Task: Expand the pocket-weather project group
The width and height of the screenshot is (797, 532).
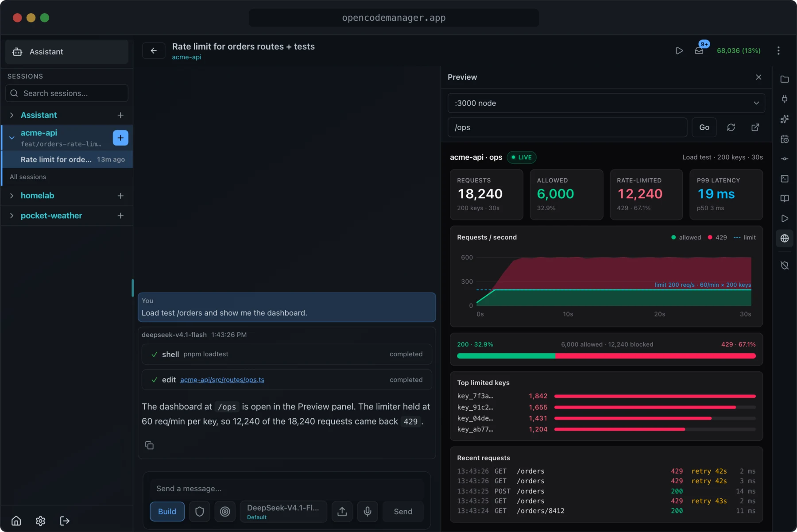Action: click(x=12, y=216)
